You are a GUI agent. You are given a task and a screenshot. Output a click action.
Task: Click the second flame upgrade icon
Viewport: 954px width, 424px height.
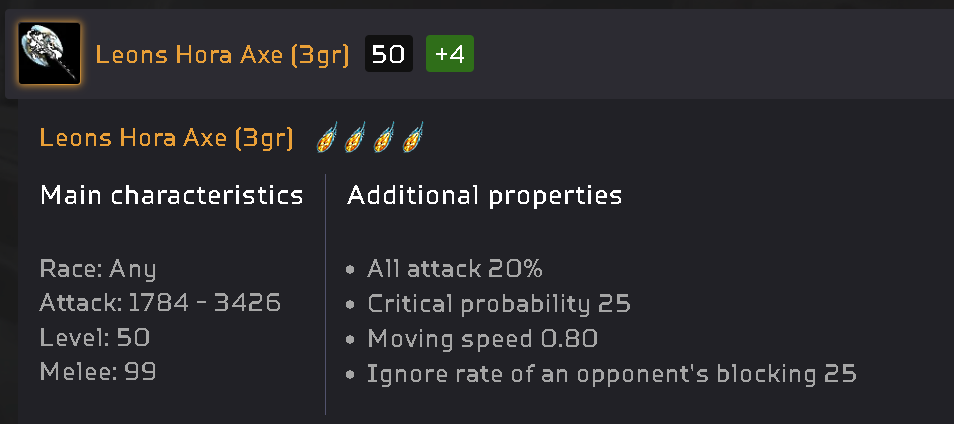(x=355, y=139)
